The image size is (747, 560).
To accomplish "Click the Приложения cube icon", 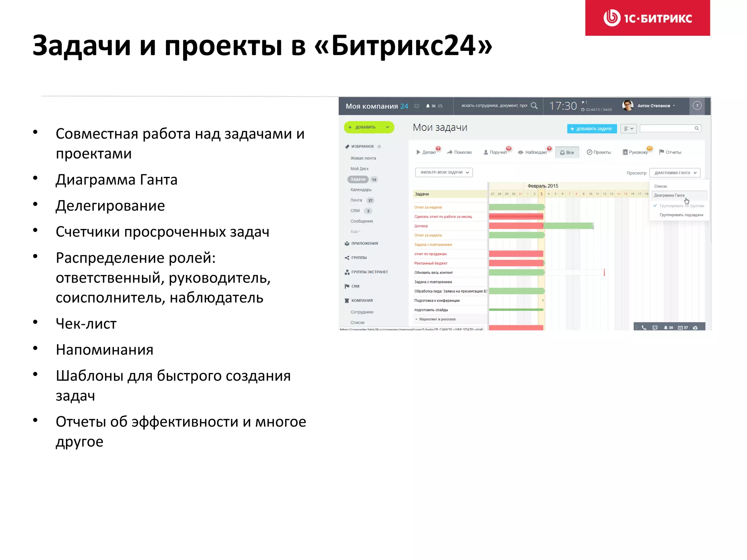I will [x=347, y=244].
